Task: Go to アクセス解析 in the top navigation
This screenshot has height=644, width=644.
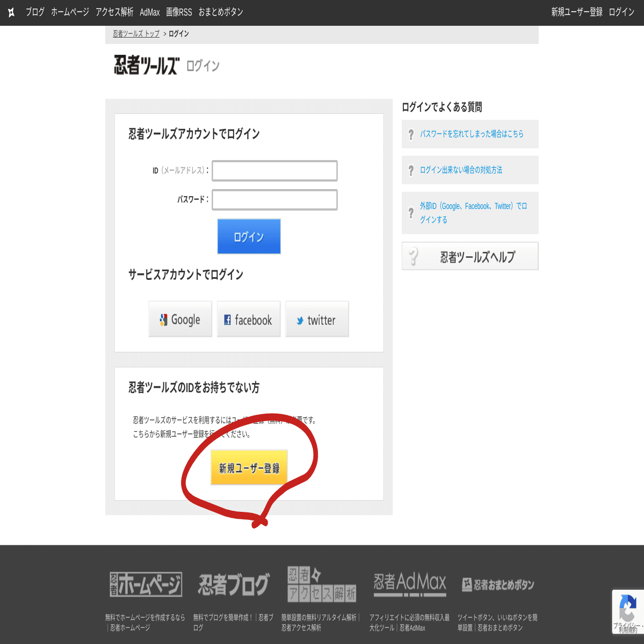Action: 114,12
